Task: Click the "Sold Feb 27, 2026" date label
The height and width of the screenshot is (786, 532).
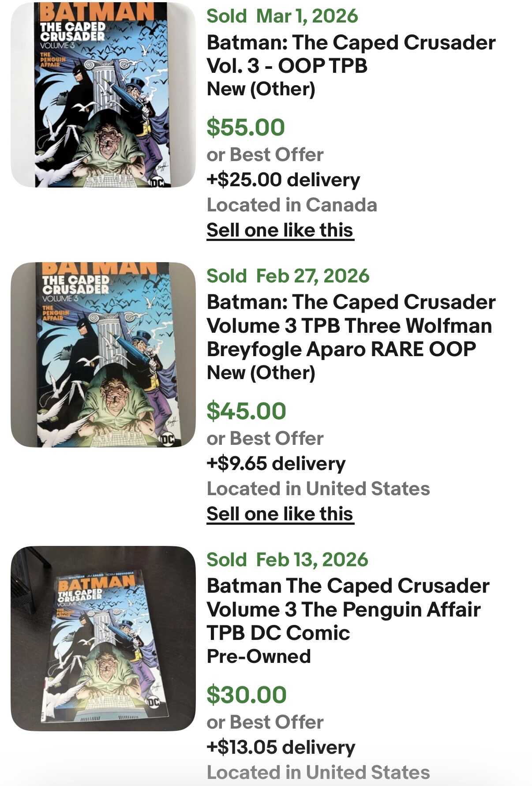Action: pos(288,276)
